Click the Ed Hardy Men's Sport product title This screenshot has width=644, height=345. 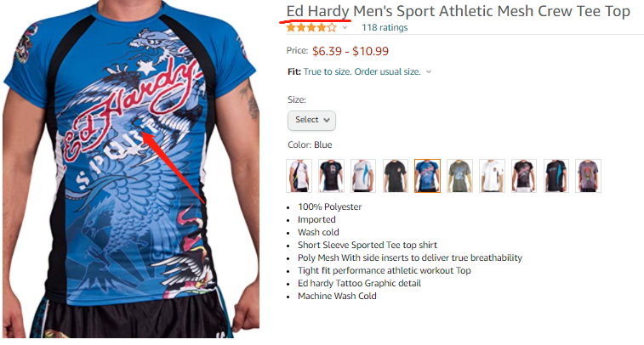[x=458, y=12]
